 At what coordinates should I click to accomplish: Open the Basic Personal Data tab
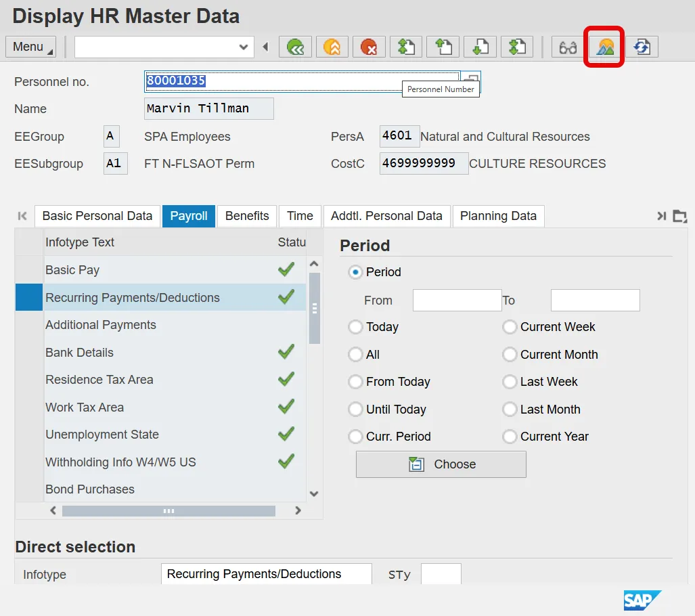[x=97, y=216]
